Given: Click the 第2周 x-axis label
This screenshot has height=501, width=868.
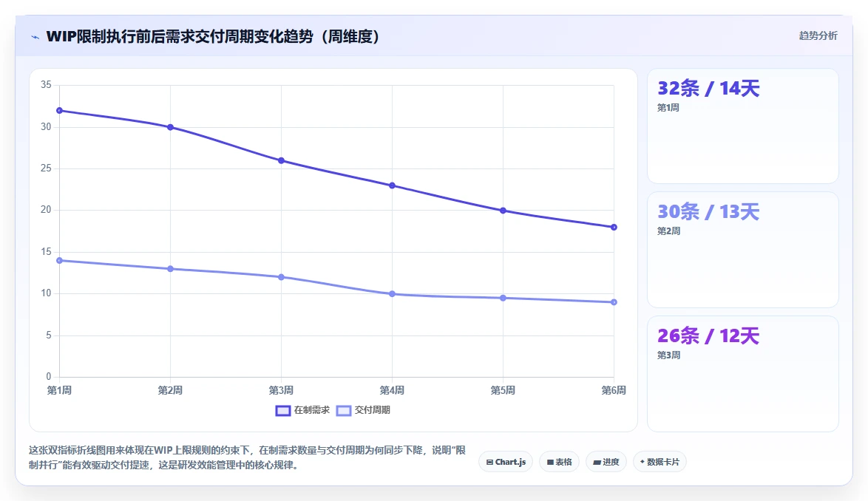Looking at the screenshot, I should pyautogui.click(x=171, y=390).
